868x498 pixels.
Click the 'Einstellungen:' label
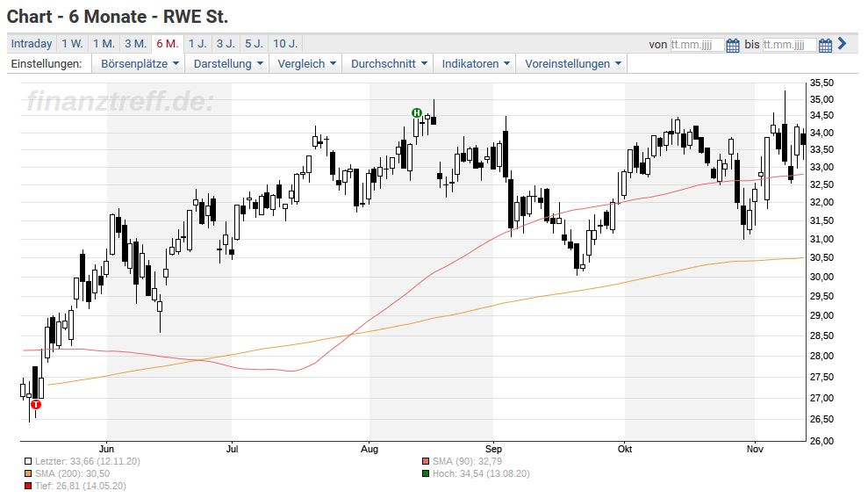(x=47, y=64)
